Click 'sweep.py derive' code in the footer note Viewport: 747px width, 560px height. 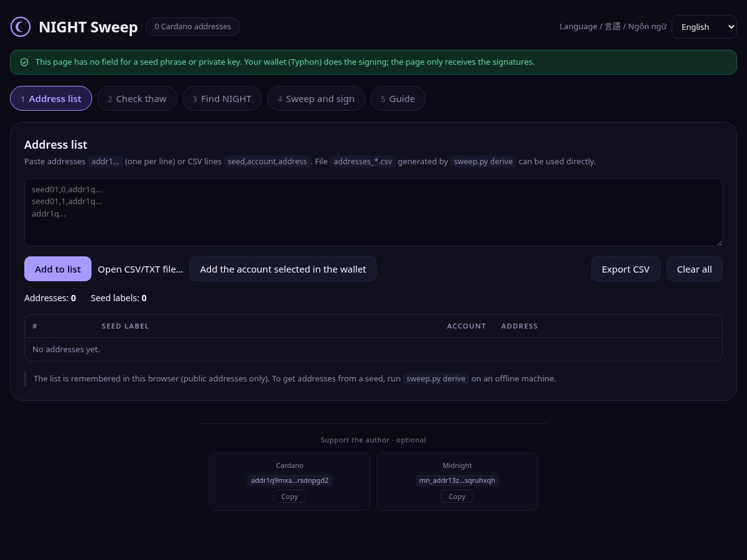(436, 378)
